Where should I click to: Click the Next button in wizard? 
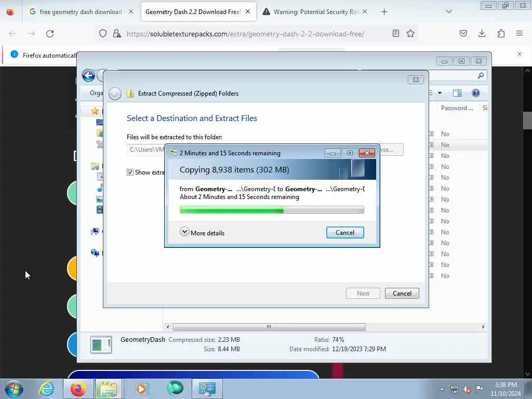[363, 293]
